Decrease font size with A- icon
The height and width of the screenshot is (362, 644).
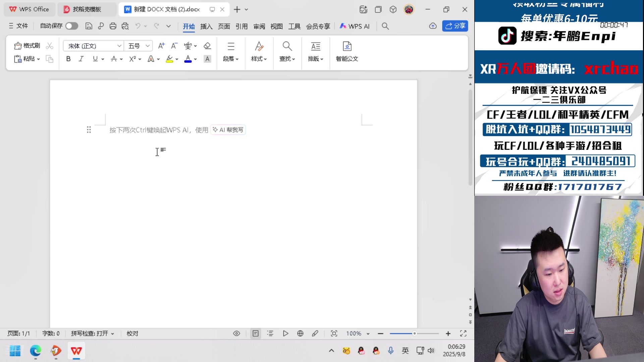pos(174,46)
